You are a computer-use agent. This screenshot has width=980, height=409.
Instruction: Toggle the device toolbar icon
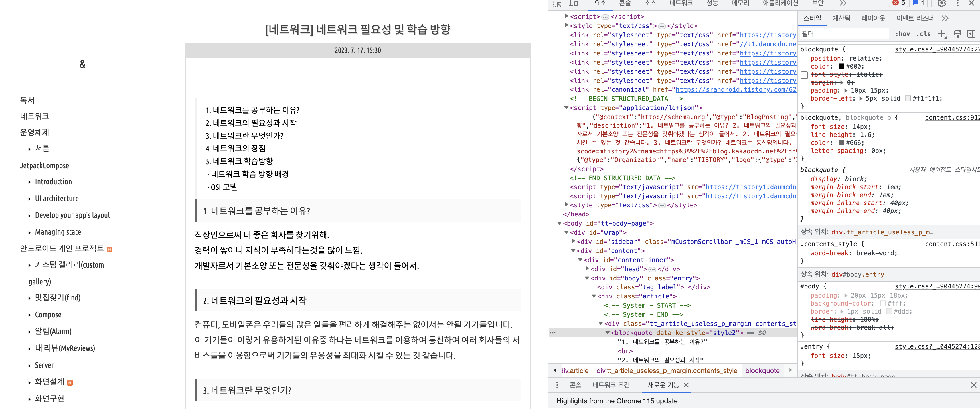tap(573, 3)
